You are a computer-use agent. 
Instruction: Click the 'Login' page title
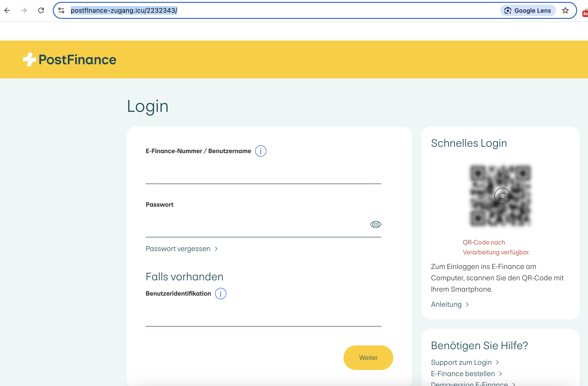tap(148, 107)
